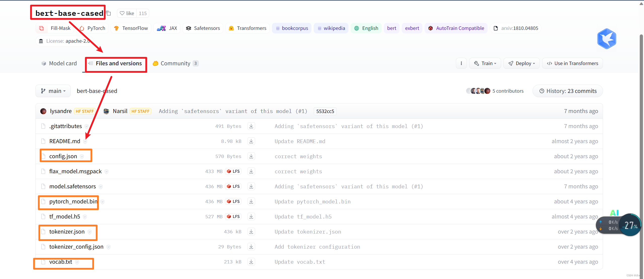Click LFS badge on model.safetensors
644x279 pixels.
tap(233, 186)
